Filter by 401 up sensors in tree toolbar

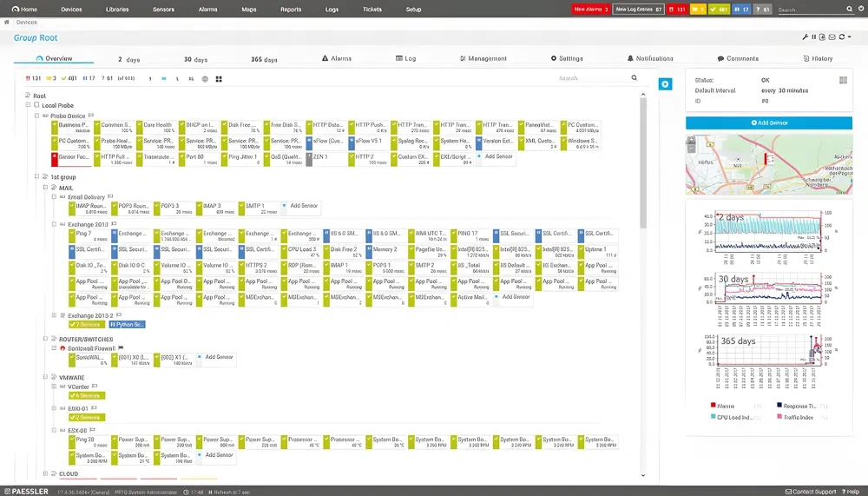(x=69, y=79)
